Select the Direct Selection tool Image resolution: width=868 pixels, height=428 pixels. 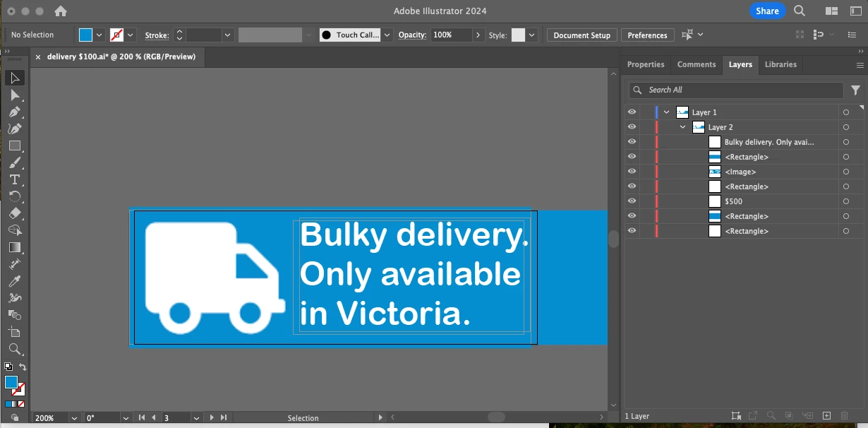[15, 95]
